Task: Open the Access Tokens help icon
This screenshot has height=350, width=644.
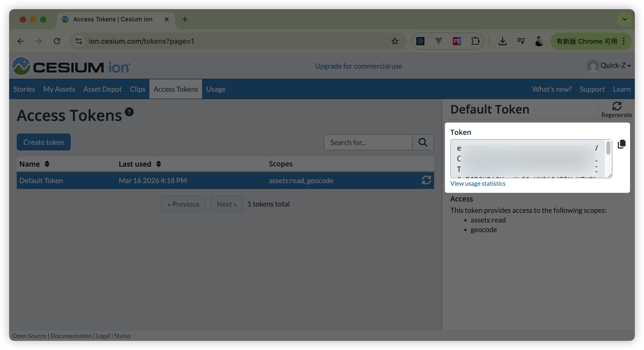Action: [129, 112]
